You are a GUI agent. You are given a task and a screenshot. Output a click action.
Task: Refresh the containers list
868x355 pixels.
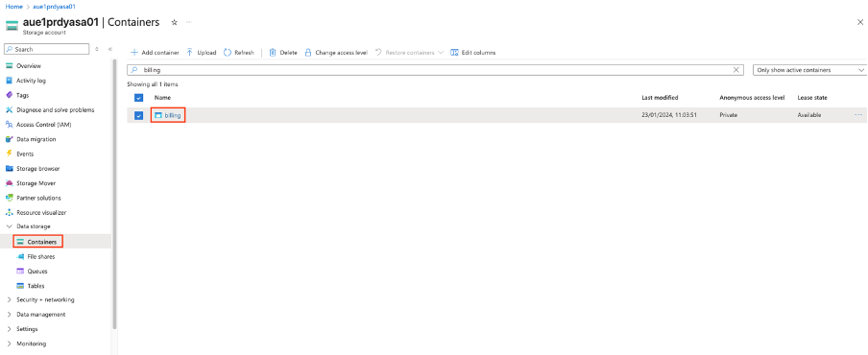click(x=238, y=53)
